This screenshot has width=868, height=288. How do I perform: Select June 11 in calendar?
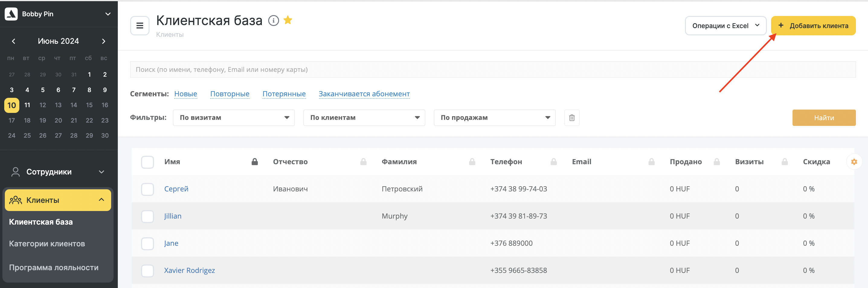[x=27, y=105]
